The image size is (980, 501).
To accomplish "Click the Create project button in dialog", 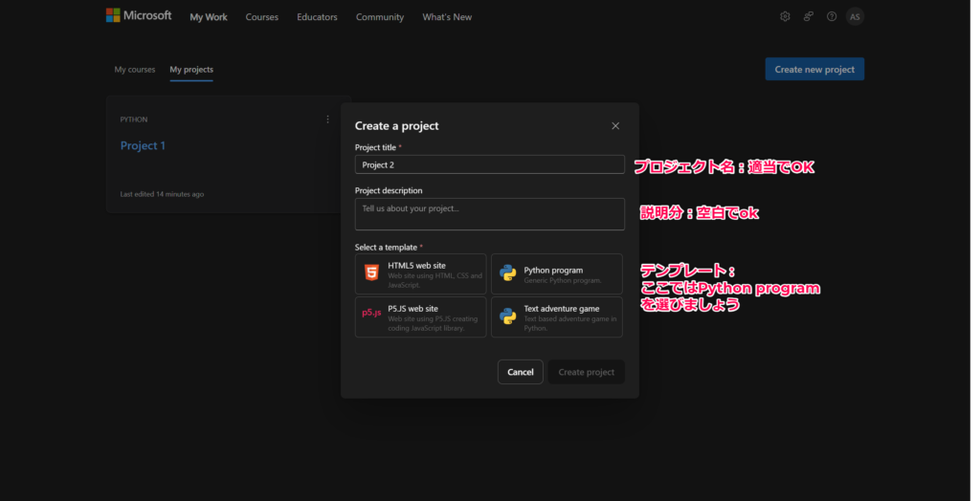I will pos(586,372).
